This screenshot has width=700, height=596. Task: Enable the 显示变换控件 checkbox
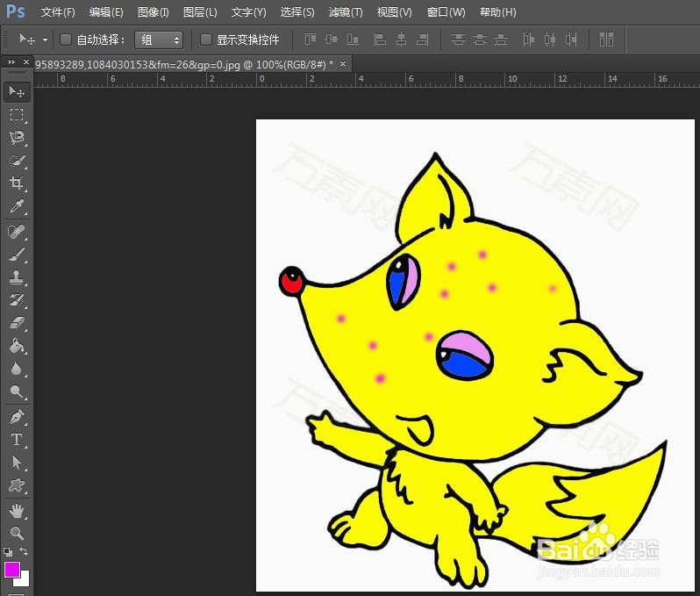206,39
